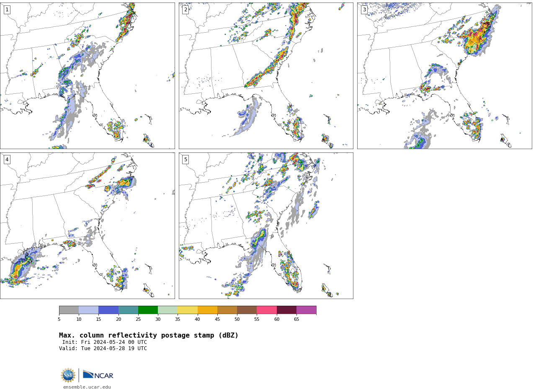536x392 pixels.
Task: Click the panel number label '1'
Action: pos(7,10)
